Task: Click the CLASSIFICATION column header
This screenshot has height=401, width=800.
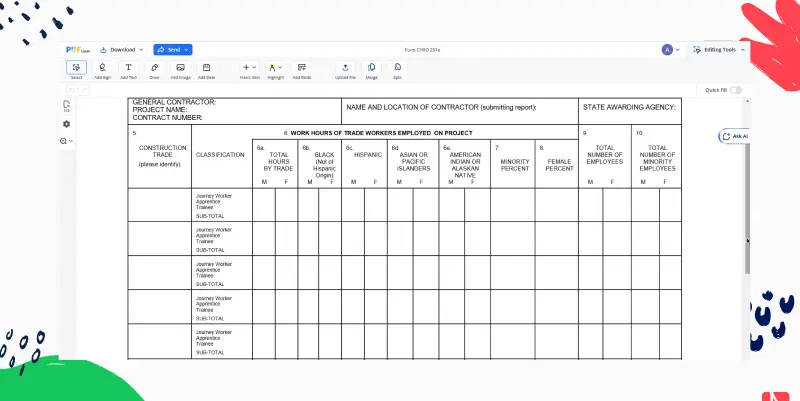Action: click(220, 155)
